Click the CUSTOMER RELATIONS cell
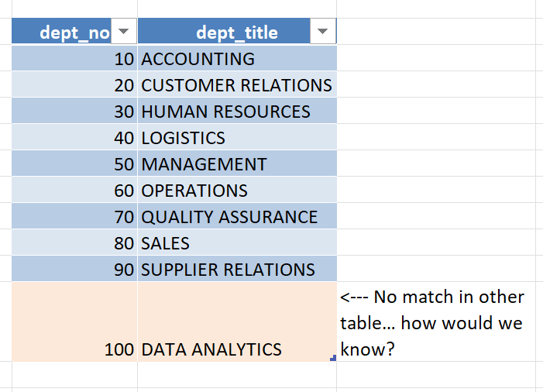543x392 pixels. coord(236,85)
